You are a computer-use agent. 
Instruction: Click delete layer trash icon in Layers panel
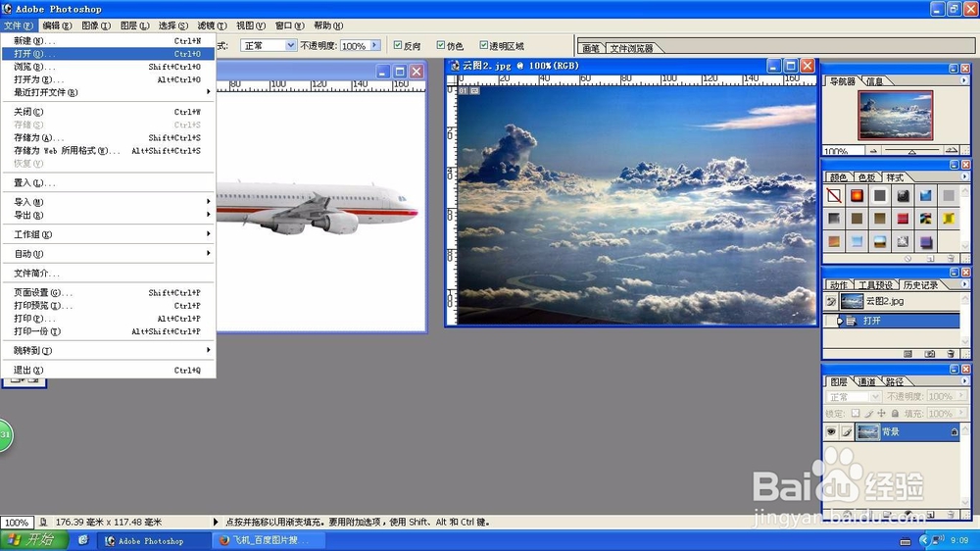(x=951, y=514)
